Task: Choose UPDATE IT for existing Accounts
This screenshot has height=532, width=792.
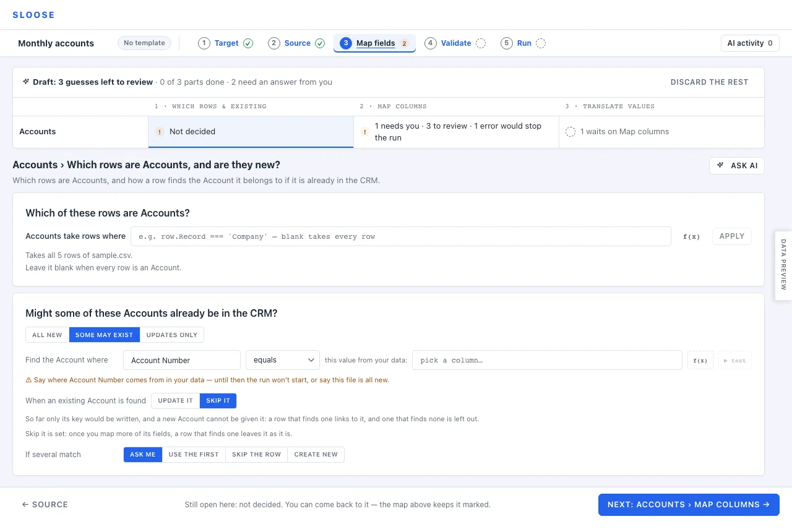Action: click(176, 401)
